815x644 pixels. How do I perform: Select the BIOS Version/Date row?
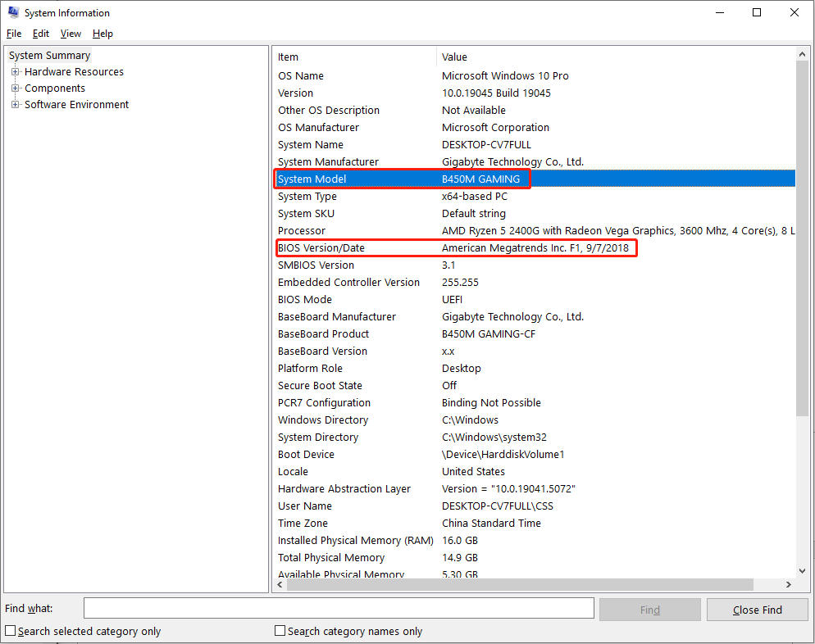pyautogui.click(x=410, y=247)
